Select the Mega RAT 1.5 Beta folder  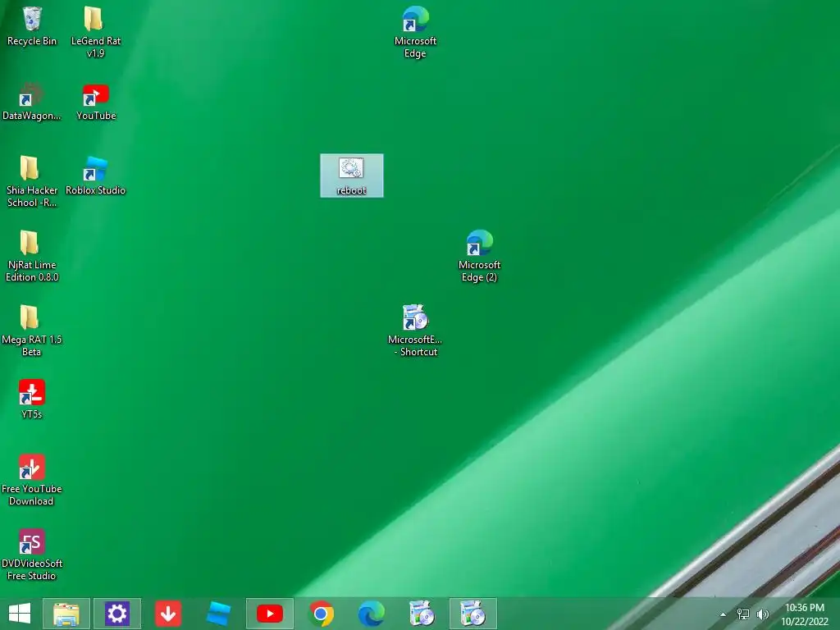tap(32, 330)
